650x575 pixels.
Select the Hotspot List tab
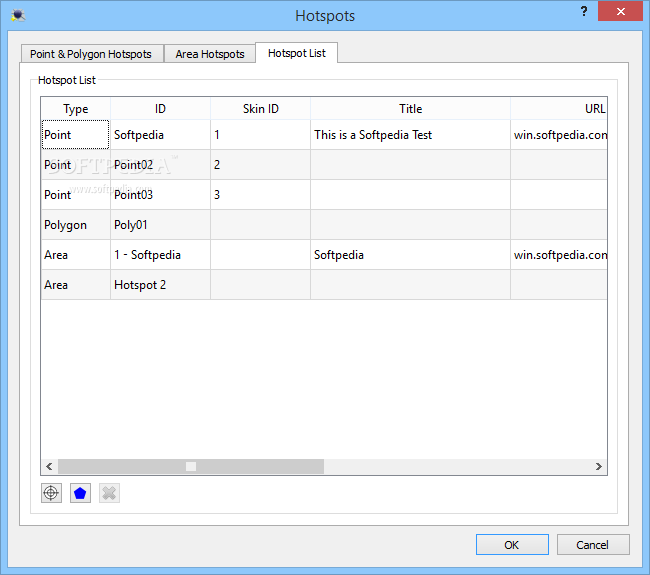tap(297, 53)
